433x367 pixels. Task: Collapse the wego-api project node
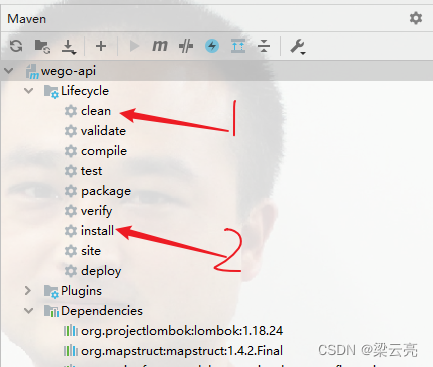coord(9,71)
